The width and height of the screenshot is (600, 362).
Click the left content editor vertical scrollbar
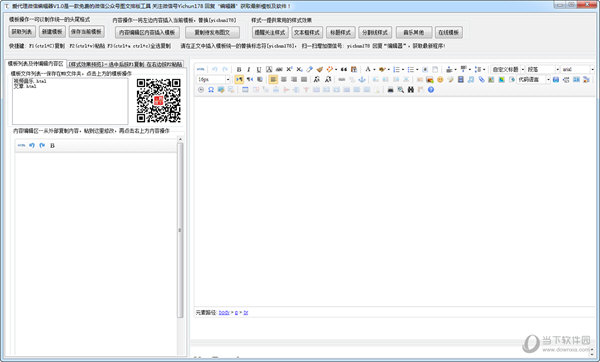click(180, 230)
